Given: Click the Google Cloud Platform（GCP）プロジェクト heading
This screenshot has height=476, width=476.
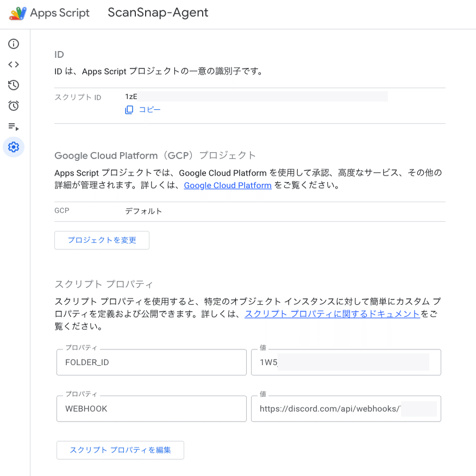Looking at the screenshot, I should [x=155, y=155].
